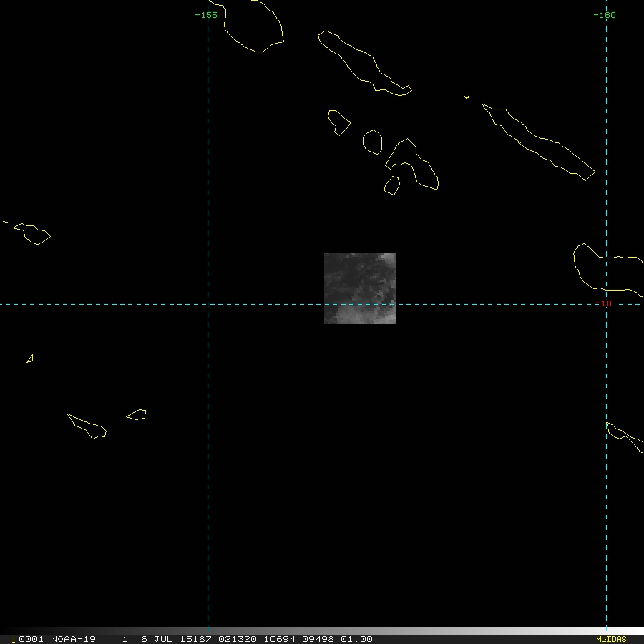The width and height of the screenshot is (644, 644).
Task: Click the 01.00 resolution value
Action: tap(356, 639)
